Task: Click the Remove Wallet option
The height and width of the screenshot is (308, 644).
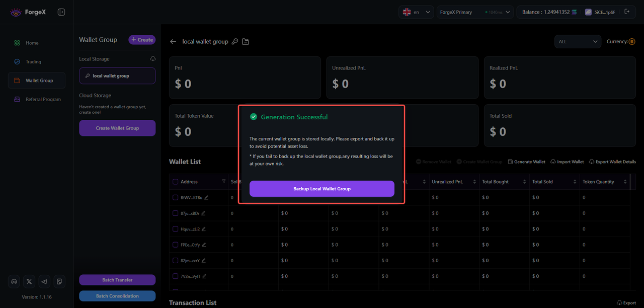Action: click(x=434, y=162)
